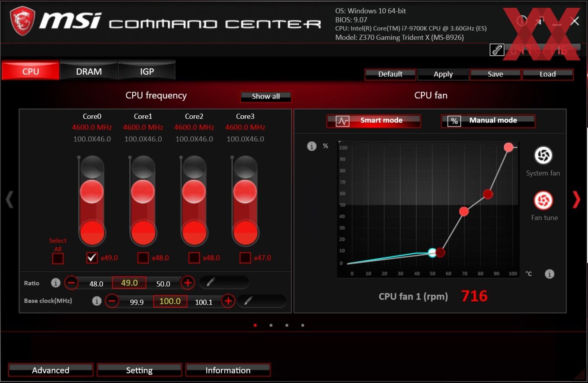
Task: Click the Show all button
Action: [266, 96]
